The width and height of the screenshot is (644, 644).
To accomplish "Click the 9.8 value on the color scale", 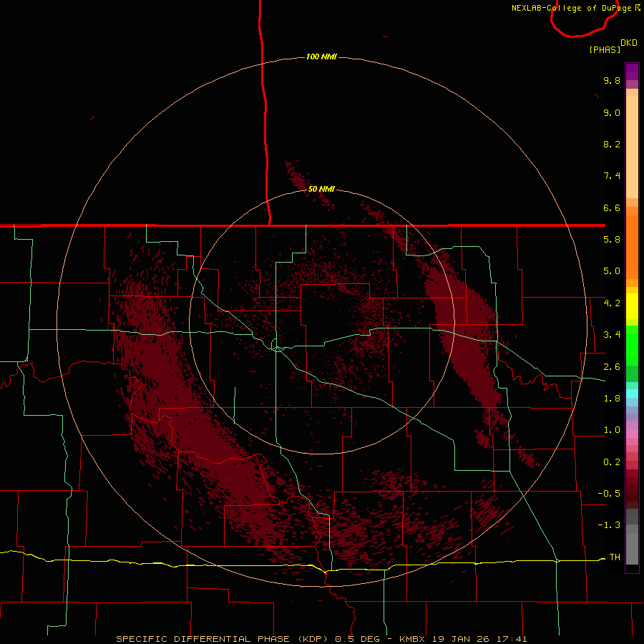I will (612, 80).
